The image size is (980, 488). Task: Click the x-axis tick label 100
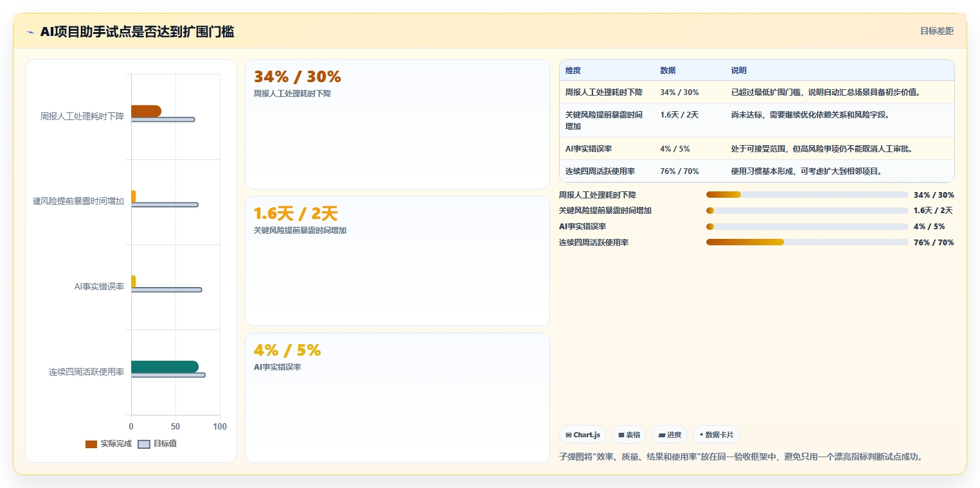(220, 426)
